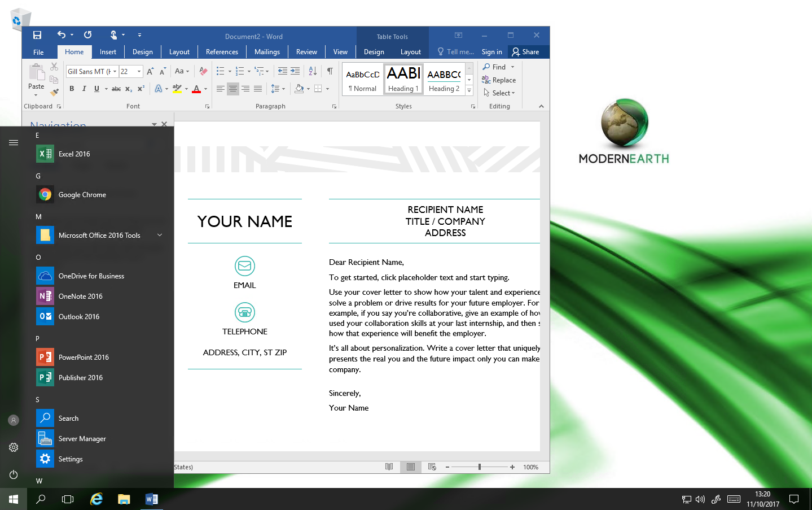Open the font size dropdown
Image resolution: width=812 pixels, height=510 pixels.
point(139,72)
